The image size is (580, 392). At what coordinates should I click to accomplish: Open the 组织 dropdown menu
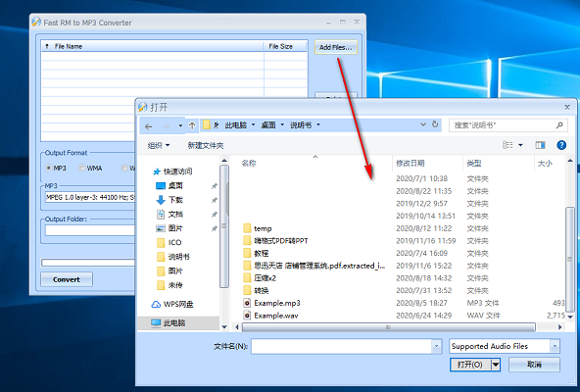click(159, 145)
